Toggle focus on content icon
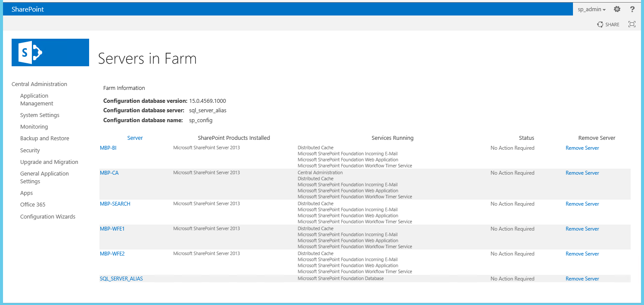This screenshot has height=305, width=644. (x=632, y=24)
